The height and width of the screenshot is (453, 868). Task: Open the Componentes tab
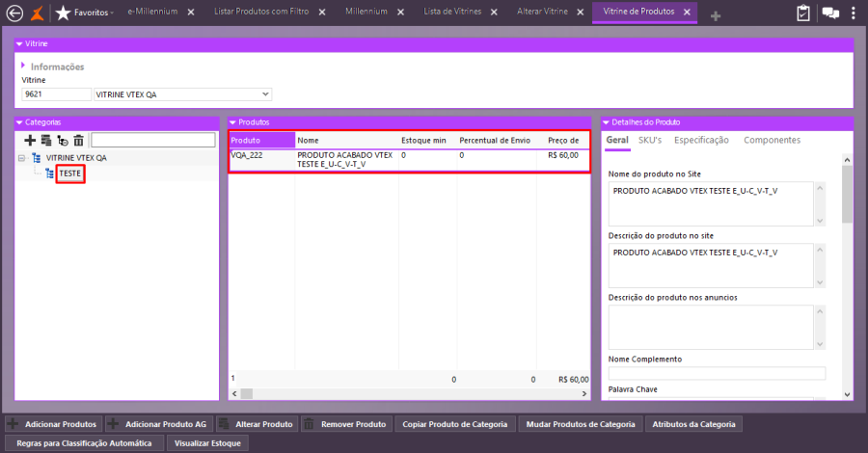pos(772,141)
